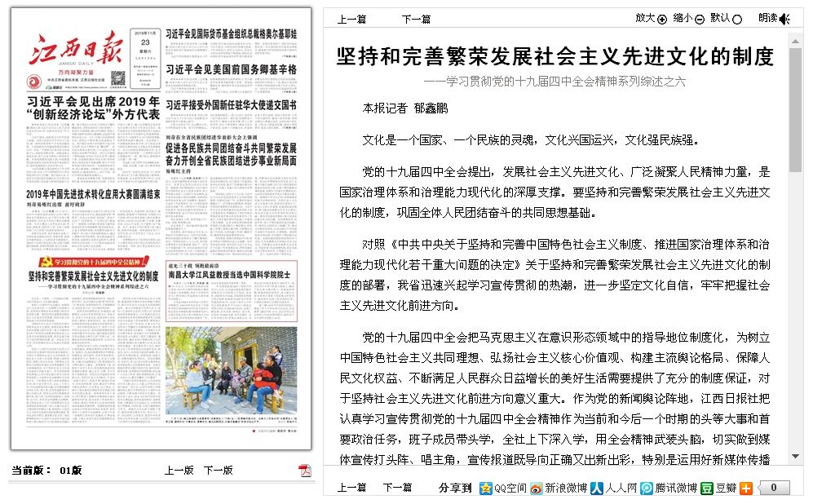Click the zoom-in plus icon next to 放大

click(x=662, y=20)
